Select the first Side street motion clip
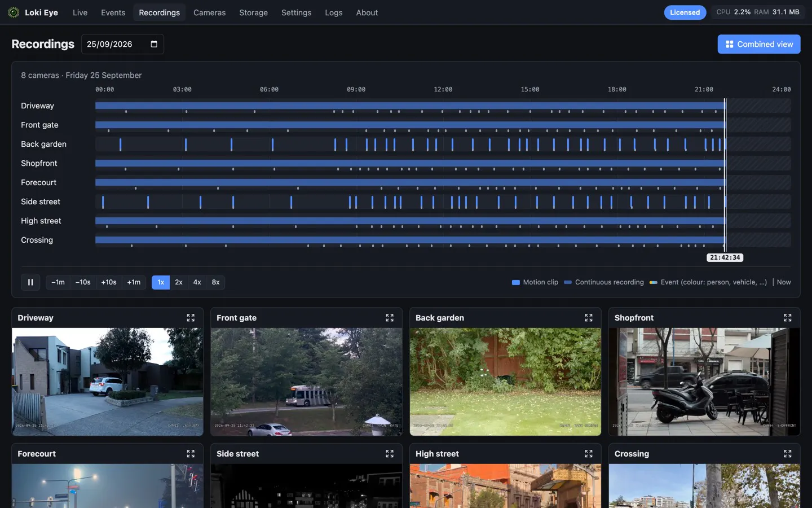Screen dimensions: 812x508 [x=103, y=202]
